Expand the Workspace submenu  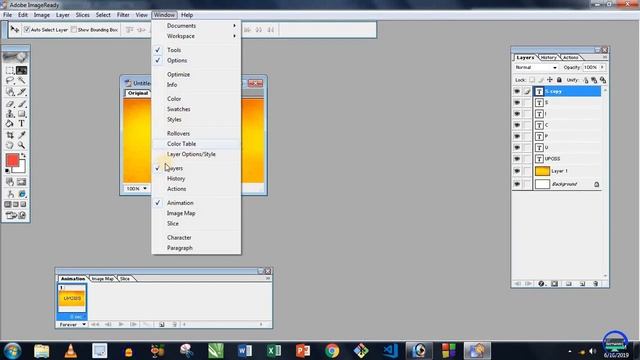click(x=196, y=36)
